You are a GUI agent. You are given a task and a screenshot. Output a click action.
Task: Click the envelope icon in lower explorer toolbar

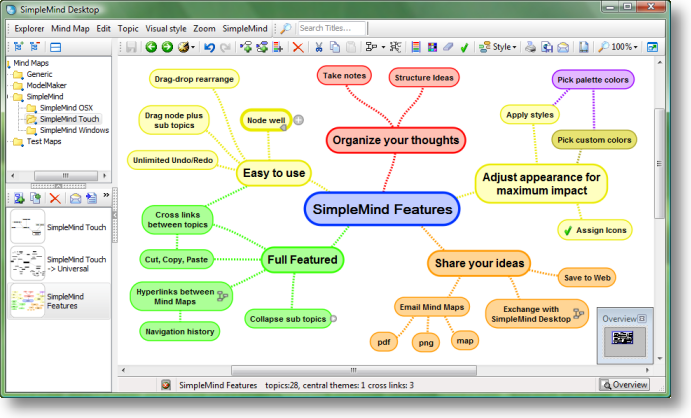tap(75, 198)
